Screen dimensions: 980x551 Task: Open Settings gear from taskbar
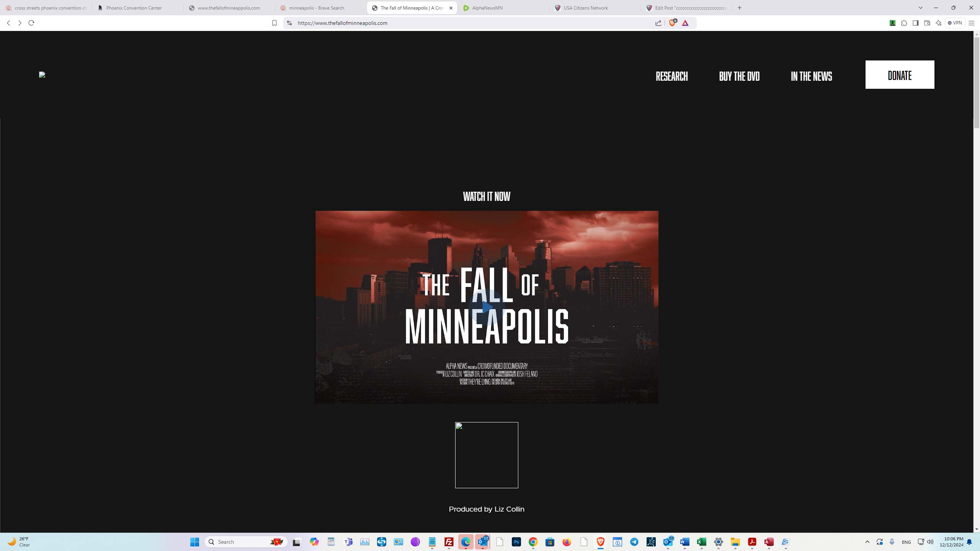[x=719, y=542]
